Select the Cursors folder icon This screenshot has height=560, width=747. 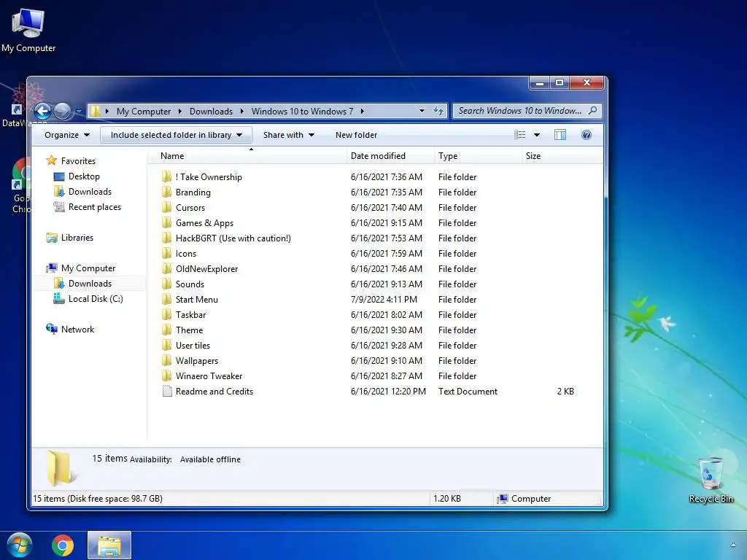click(x=166, y=207)
